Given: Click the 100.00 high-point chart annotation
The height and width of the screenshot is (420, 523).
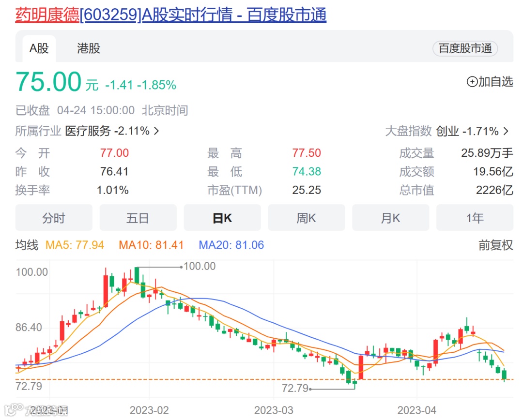Looking at the screenshot, I should tap(200, 266).
